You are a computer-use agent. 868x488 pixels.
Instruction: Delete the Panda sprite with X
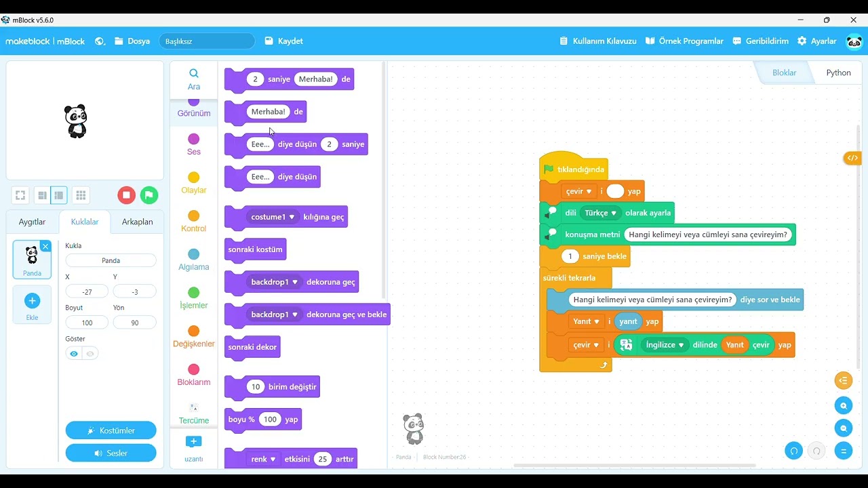coord(45,246)
